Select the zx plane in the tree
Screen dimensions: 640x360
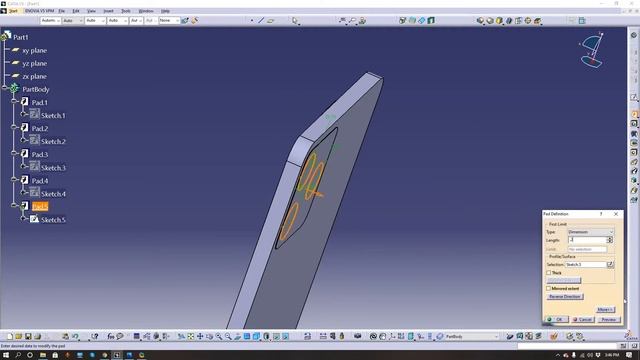pyautogui.click(x=34, y=76)
